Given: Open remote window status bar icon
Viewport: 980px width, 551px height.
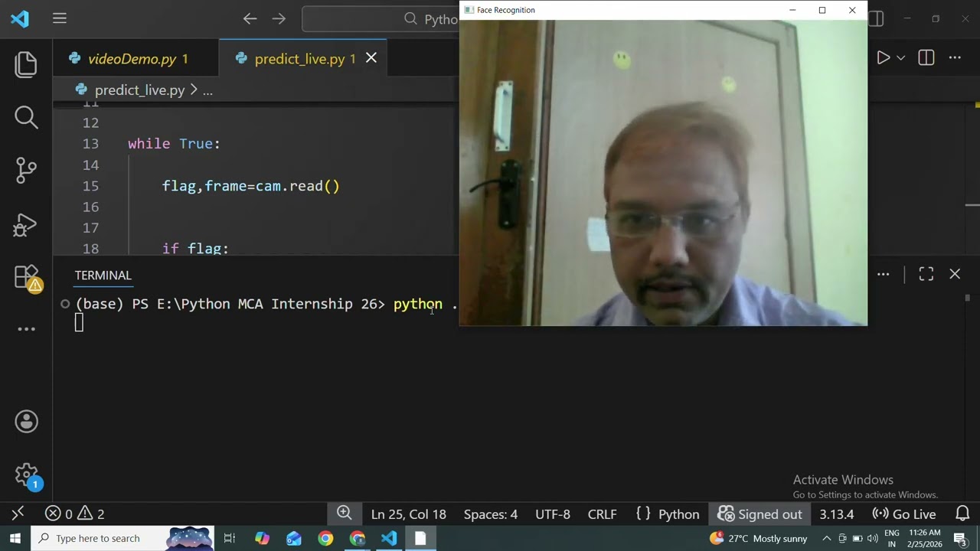Looking at the screenshot, I should pyautogui.click(x=18, y=514).
